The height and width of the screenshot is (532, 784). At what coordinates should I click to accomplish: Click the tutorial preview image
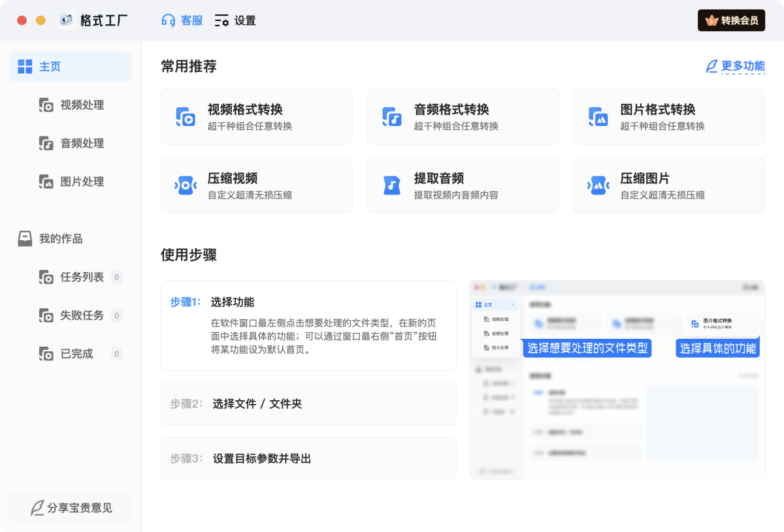coord(617,381)
